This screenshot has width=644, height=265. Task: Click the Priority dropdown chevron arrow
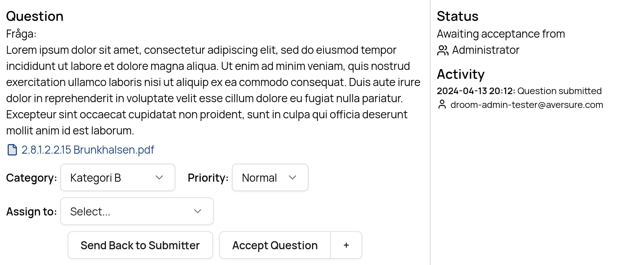(292, 177)
